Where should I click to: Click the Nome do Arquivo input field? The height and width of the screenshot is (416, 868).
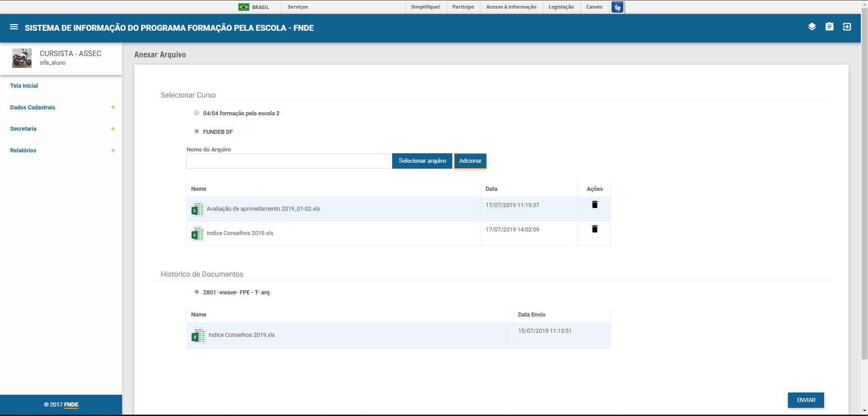pyautogui.click(x=289, y=161)
